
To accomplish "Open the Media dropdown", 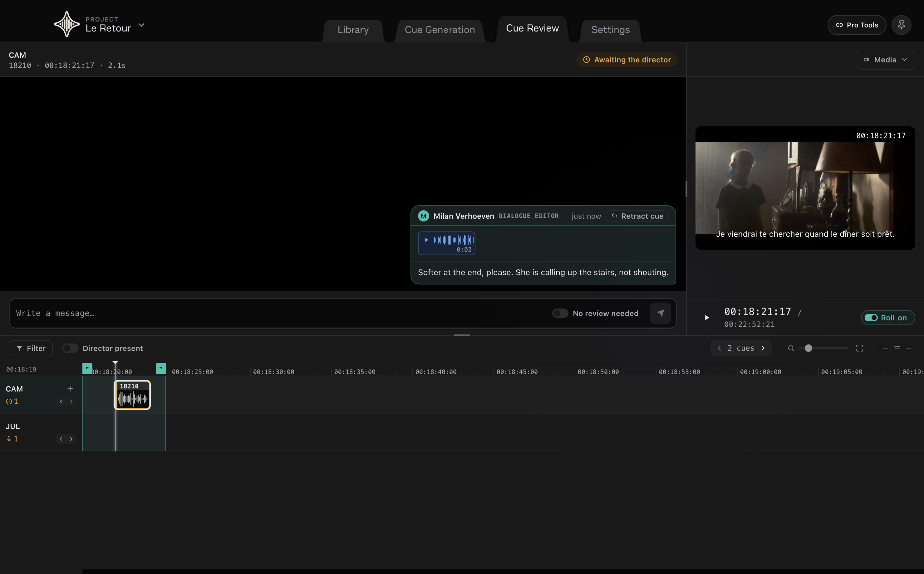I will coord(885,60).
